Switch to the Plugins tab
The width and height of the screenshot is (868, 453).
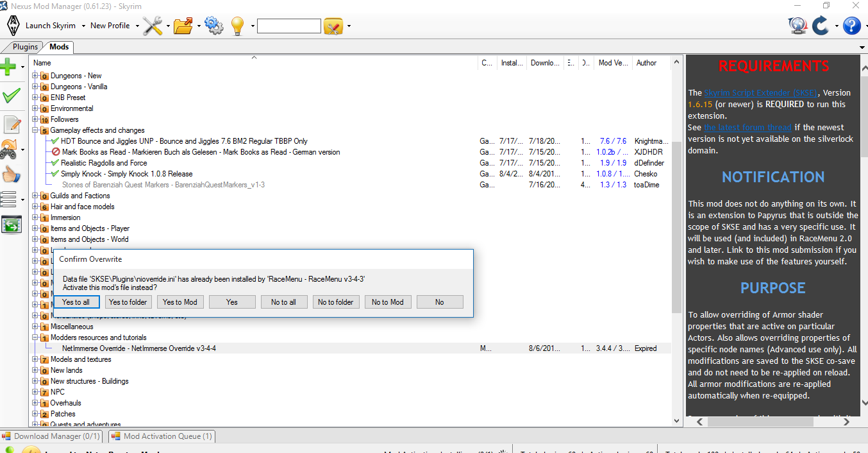(x=25, y=47)
